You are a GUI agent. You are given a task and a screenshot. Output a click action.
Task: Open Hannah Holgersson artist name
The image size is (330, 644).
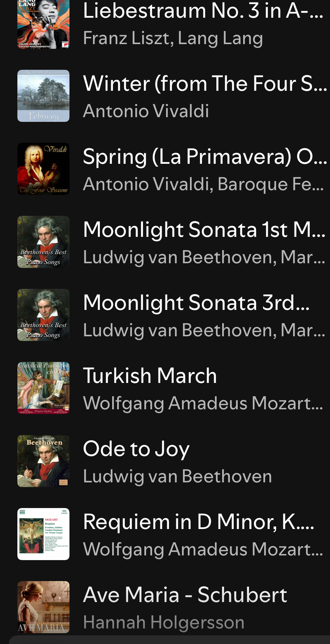(164, 623)
